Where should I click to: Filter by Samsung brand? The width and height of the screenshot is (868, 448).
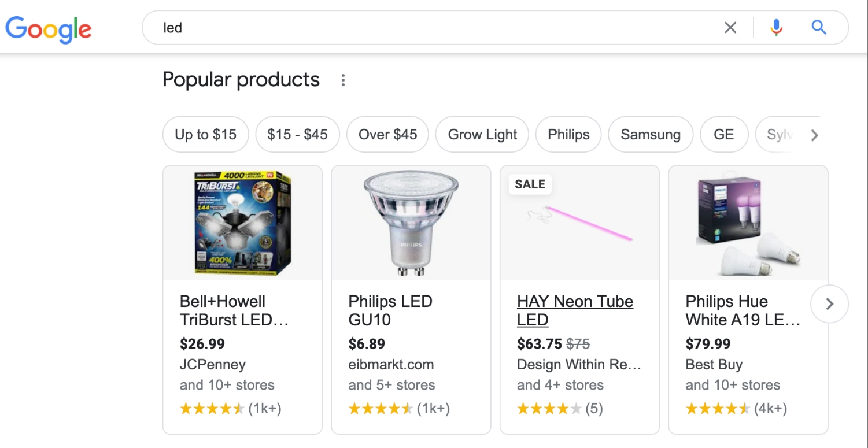(651, 135)
